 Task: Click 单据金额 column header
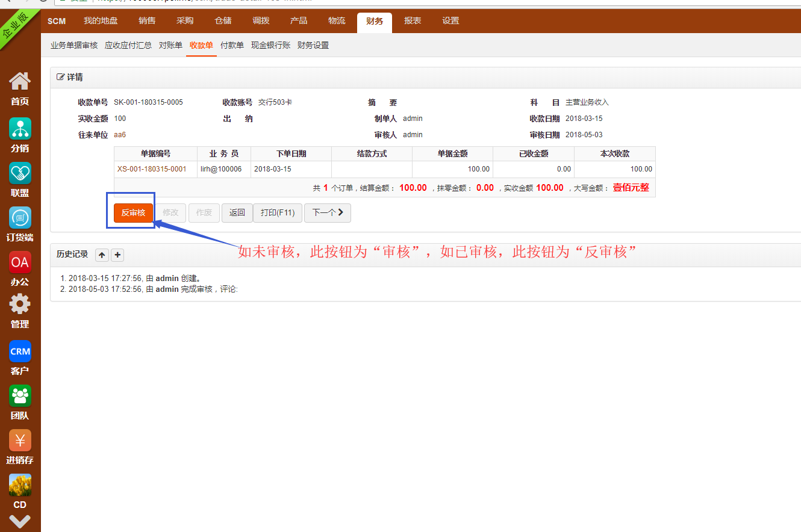click(453, 154)
